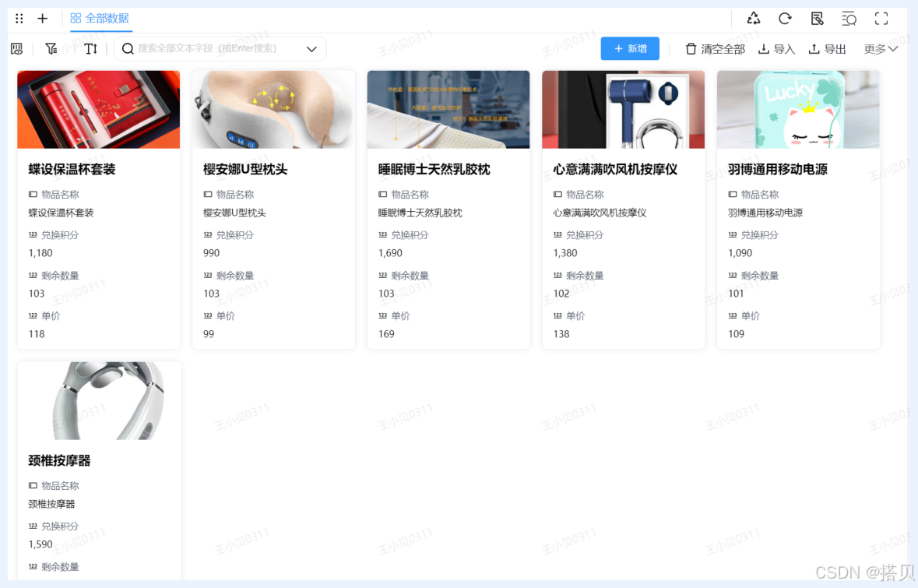Add a new view with plus icon
Image resolution: width=918 pixels, height=588 pixels.
click(x=42, y=19)
